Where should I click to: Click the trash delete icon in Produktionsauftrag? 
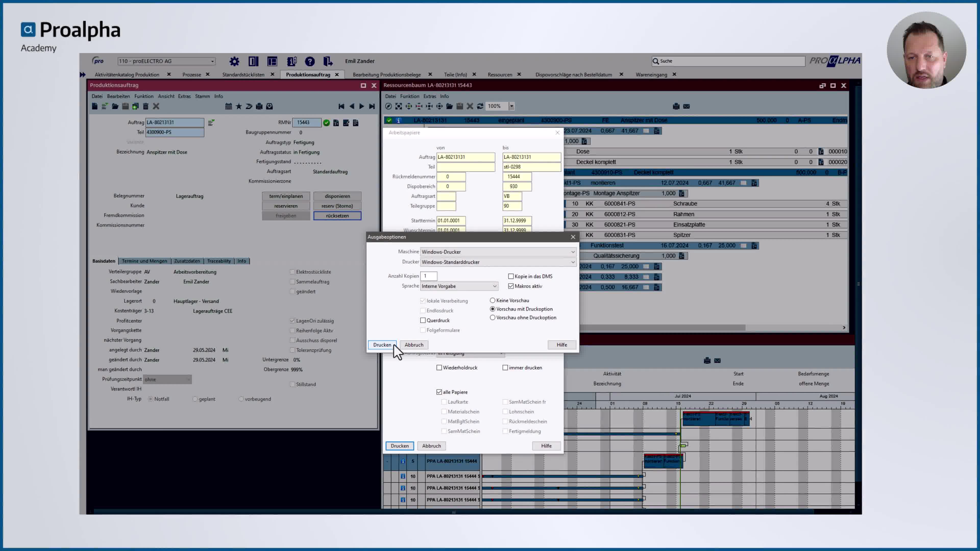(x=146, y=106)
